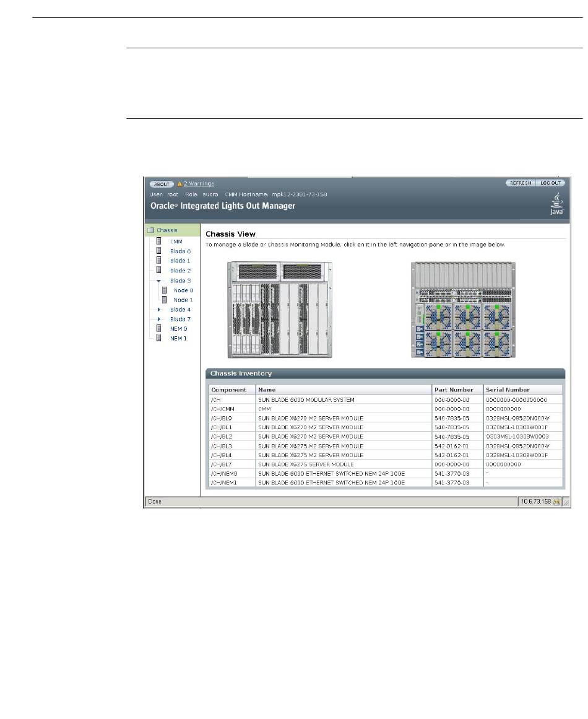Select Blade 7 label in tree
Screen dimensions: 588x719
pos(180,319)
